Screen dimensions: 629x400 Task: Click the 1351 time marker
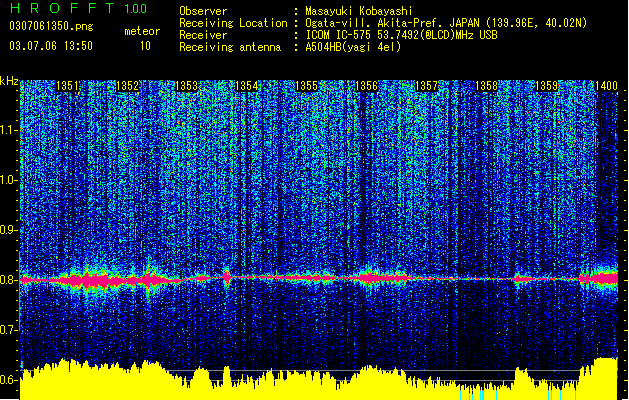pyautogui.click(x=67, y=86)
